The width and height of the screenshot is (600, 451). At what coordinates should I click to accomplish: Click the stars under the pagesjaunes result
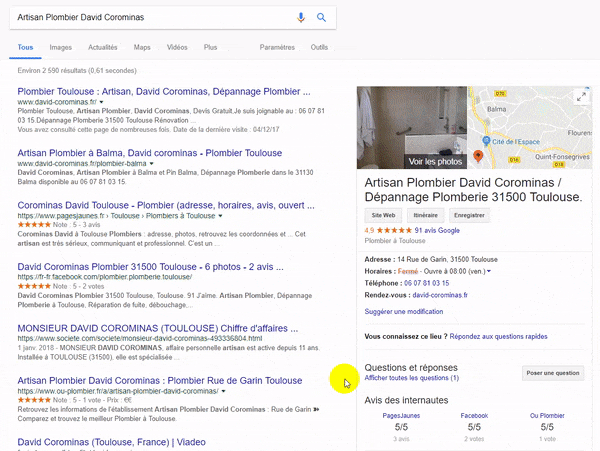tap(34, 225)
